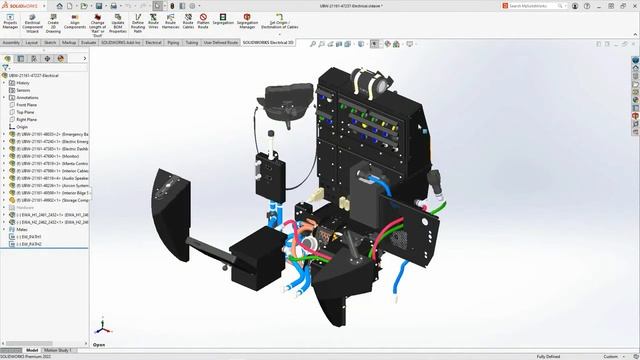
Task: Switch to the Assembly tab
Action: pyautogui.click(x=11, y=42)
